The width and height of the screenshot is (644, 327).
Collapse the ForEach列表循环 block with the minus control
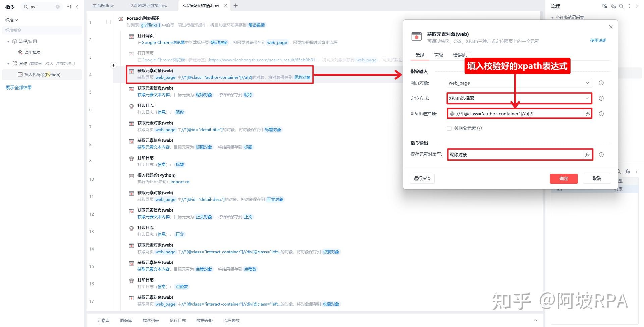[108, 22]
